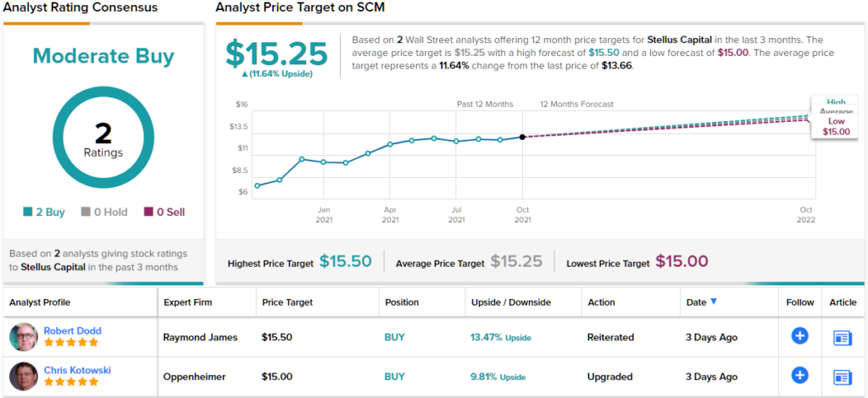
Task: Open Chris Kotowski analyst profile link
Action: [77, 369]
